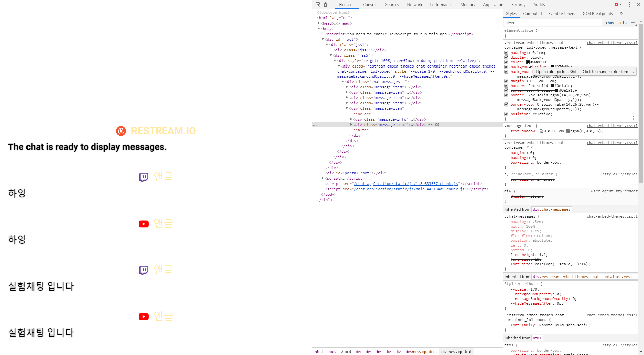This screenshot has height=355, width=644.
Task: Click the Twitch icon above first 하잉
Action: 144,177
